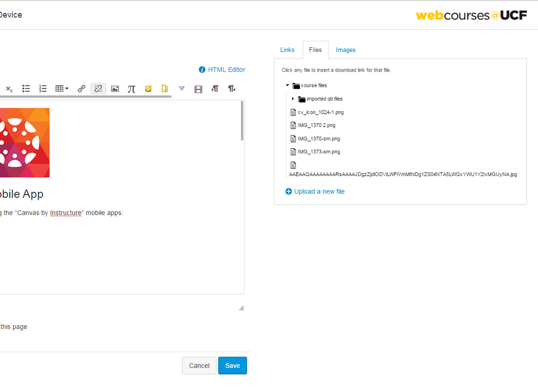538x392 pixels.
Task: Click the 'bile App' heading in editor
Action: pos(22,194)
